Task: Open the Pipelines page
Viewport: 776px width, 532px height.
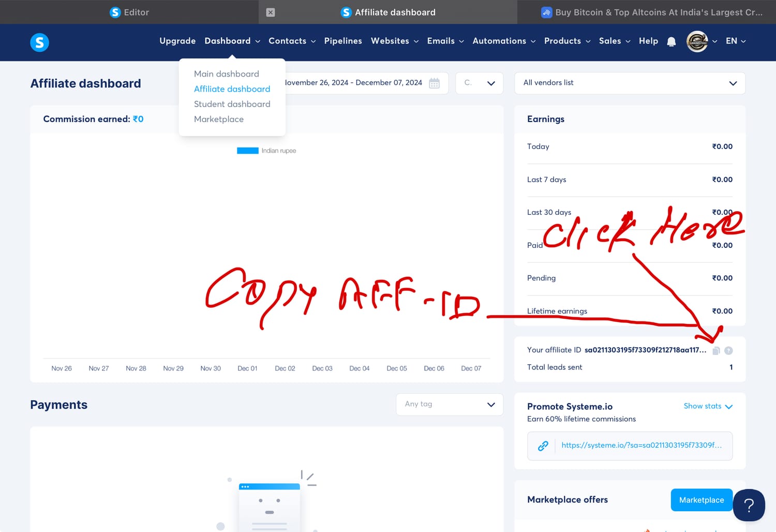Action: point(343,41)
